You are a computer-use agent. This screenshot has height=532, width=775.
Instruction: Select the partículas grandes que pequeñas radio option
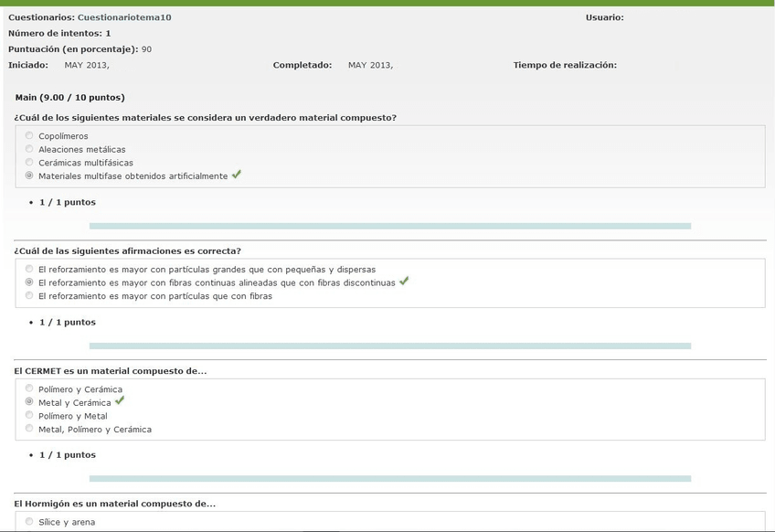click(29, 270)
